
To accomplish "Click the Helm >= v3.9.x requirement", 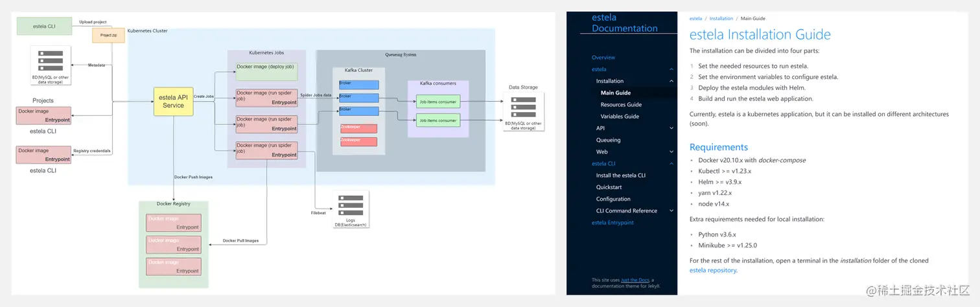I will (x=719, y=182).
